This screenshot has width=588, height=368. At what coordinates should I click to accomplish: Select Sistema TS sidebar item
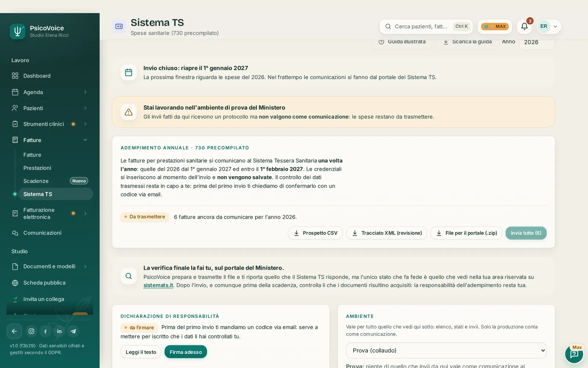click(55, 194)
